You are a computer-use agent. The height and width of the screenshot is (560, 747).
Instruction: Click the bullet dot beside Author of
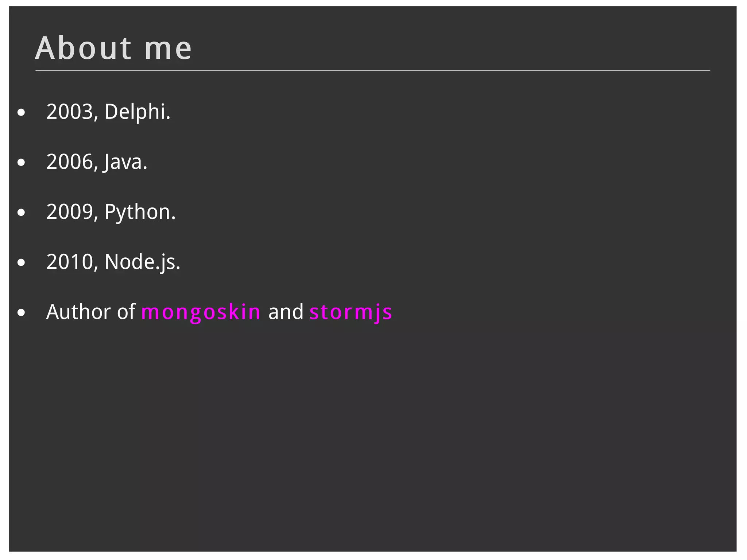(x=21, y=313)
